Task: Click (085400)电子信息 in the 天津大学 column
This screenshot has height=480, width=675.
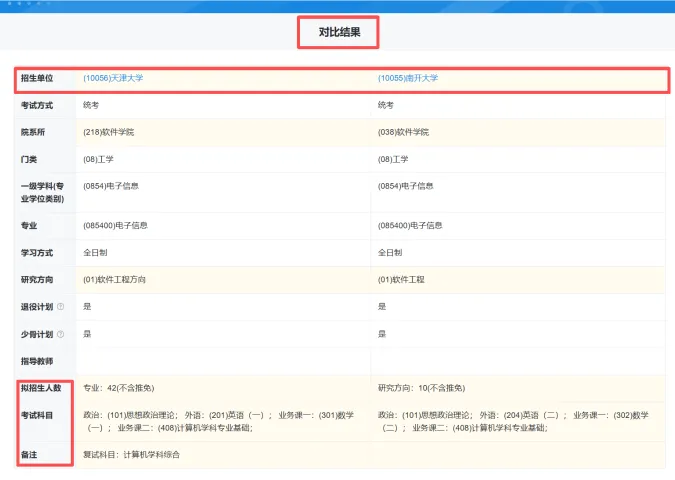Action: coord(115,226)
